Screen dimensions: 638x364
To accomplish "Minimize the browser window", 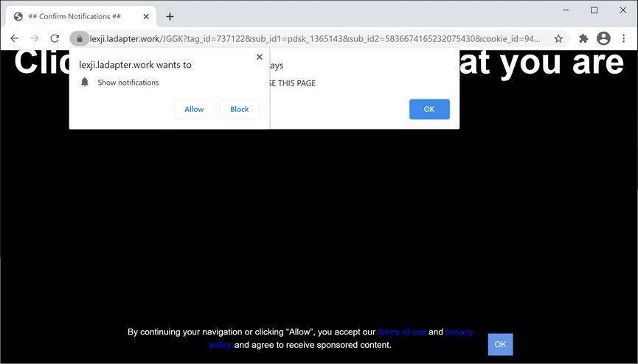I will click(x=566, y=10).
